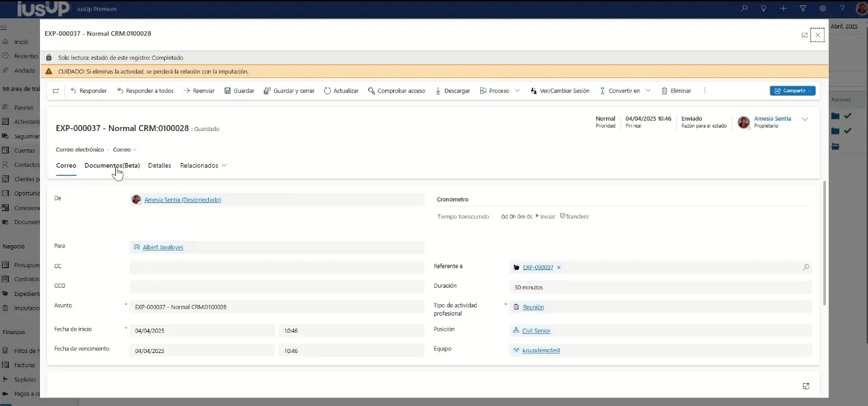Expand the Proceso dropdown menu
The width and height of the screenshot is (868, 406).
pos(517,91)
